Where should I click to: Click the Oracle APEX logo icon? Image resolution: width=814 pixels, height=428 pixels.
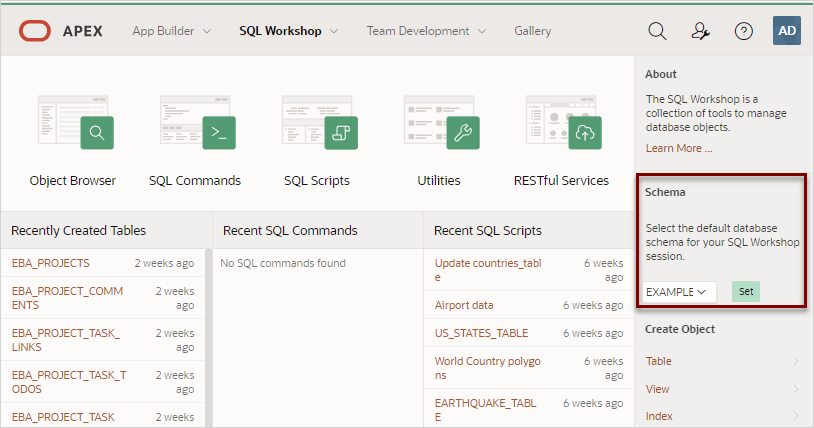coord(35,31)
